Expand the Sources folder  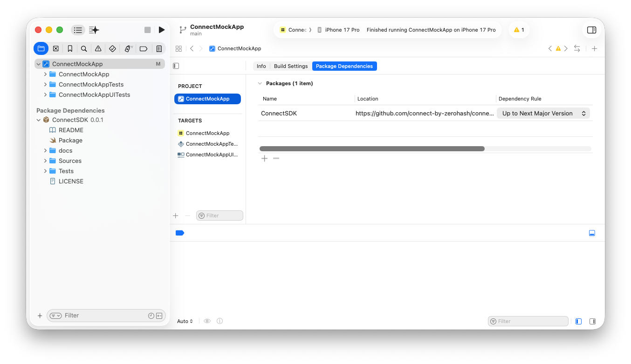click(45, 161)
